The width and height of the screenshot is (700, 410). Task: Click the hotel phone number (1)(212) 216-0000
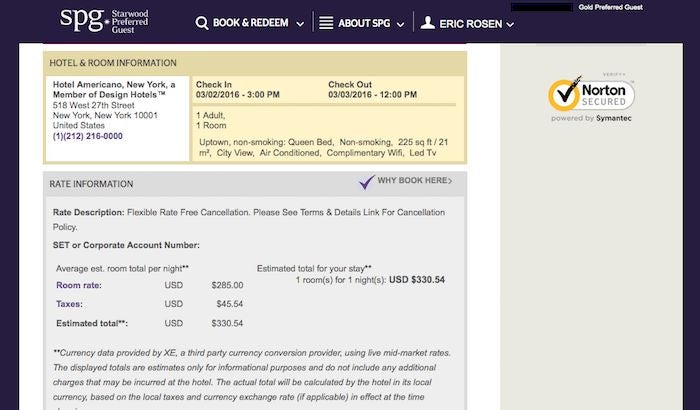88,136
